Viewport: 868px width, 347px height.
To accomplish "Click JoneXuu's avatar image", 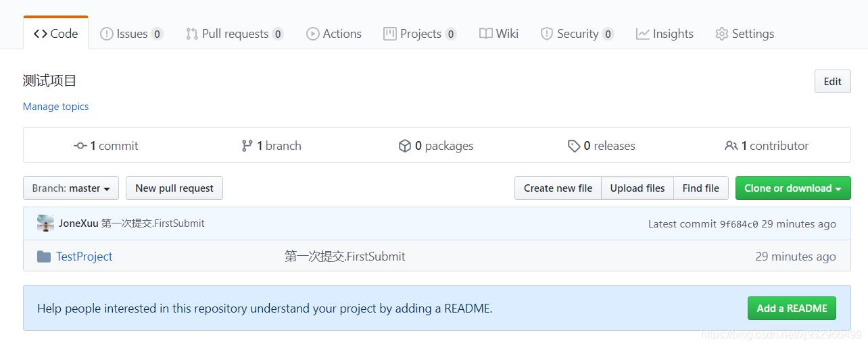I will [x=45, y=223].
